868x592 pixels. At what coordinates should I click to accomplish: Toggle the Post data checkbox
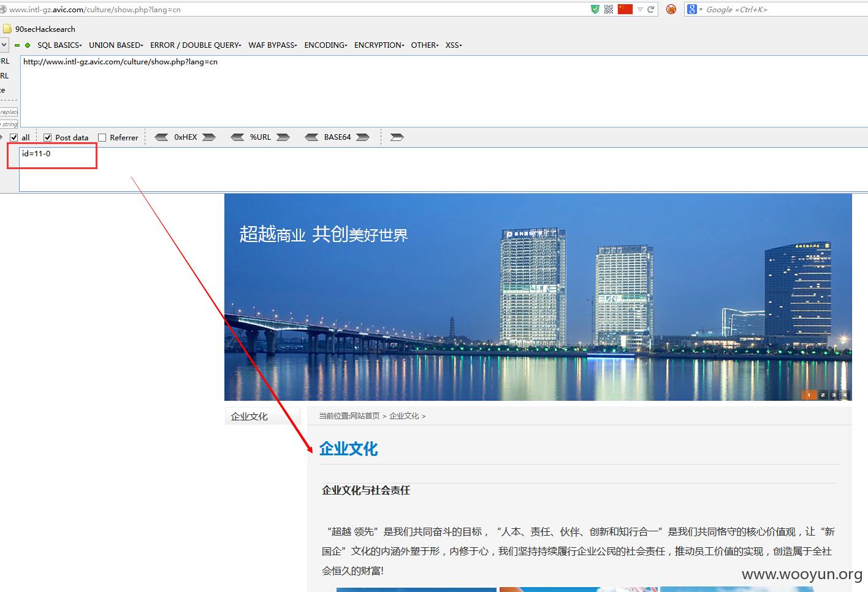[47, 138]
